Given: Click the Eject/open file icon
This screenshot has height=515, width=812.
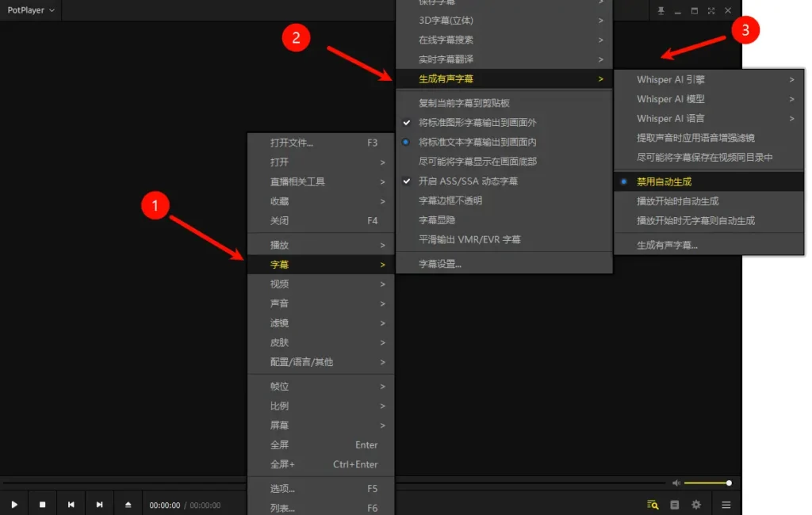Looking at the screenshot, I should [x=128, y=505].
